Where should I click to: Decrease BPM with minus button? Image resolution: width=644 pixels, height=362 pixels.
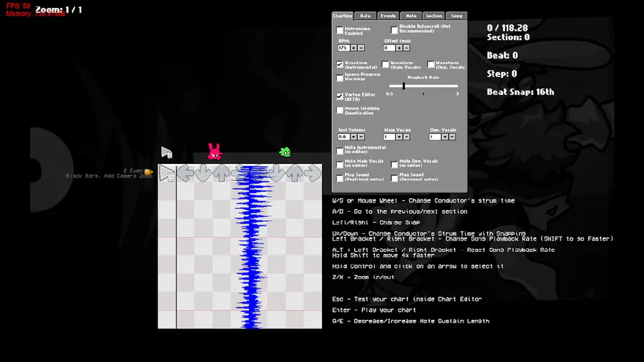click(361, 48)
